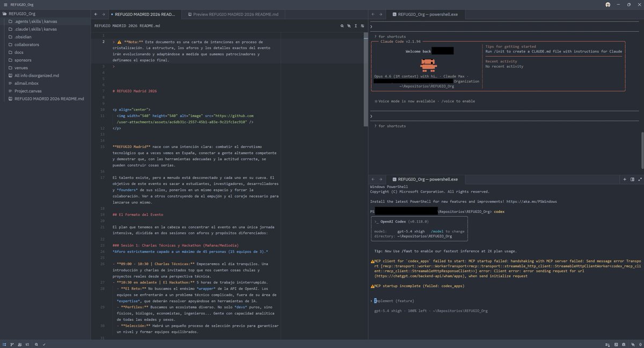Zoom the lower terminal pane to full size
Screen dimensions: 644x348
click(x=640, y=179)
